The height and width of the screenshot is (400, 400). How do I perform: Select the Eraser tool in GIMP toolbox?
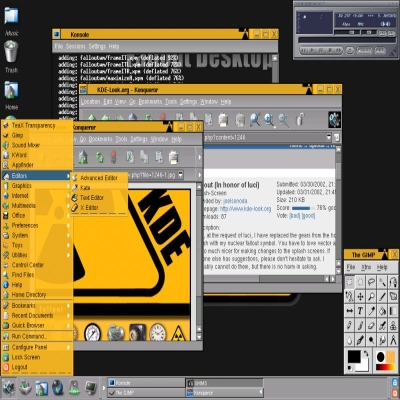coord(371,325)
